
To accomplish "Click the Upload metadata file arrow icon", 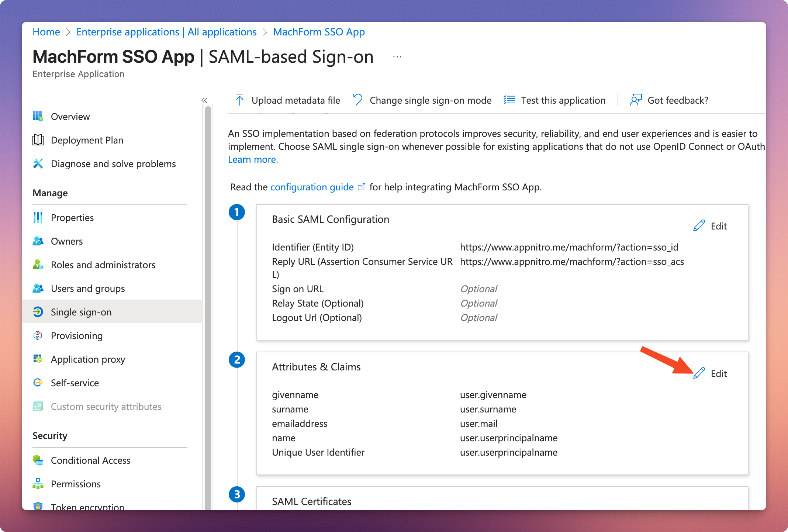I will [240, 100].
